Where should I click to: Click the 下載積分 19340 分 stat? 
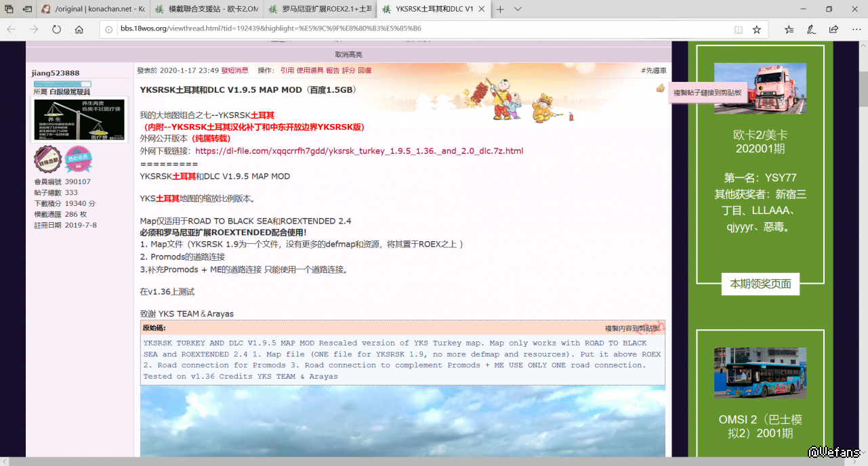[64, 203]
